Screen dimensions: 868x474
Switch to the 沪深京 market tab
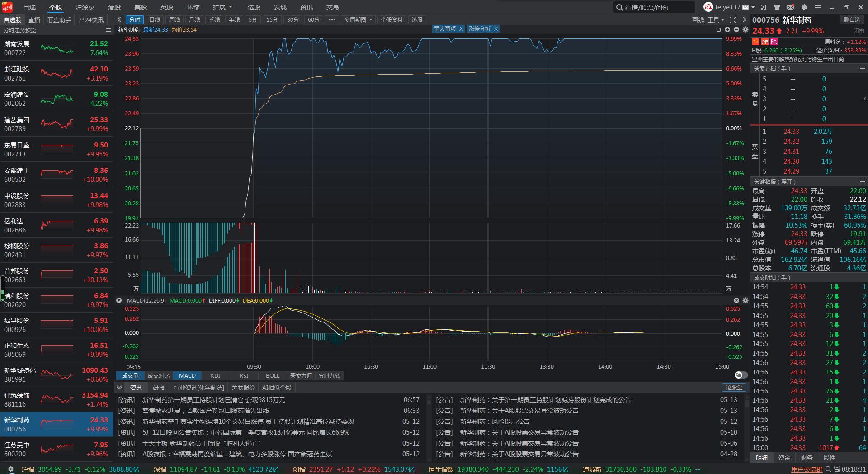click(85, 7)
